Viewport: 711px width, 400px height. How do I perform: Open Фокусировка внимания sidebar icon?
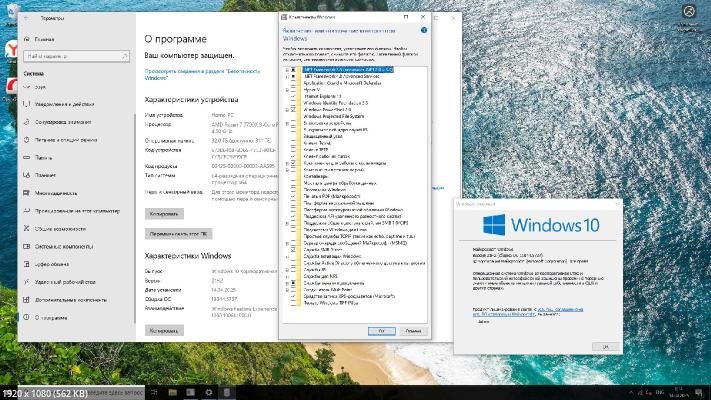27,122
